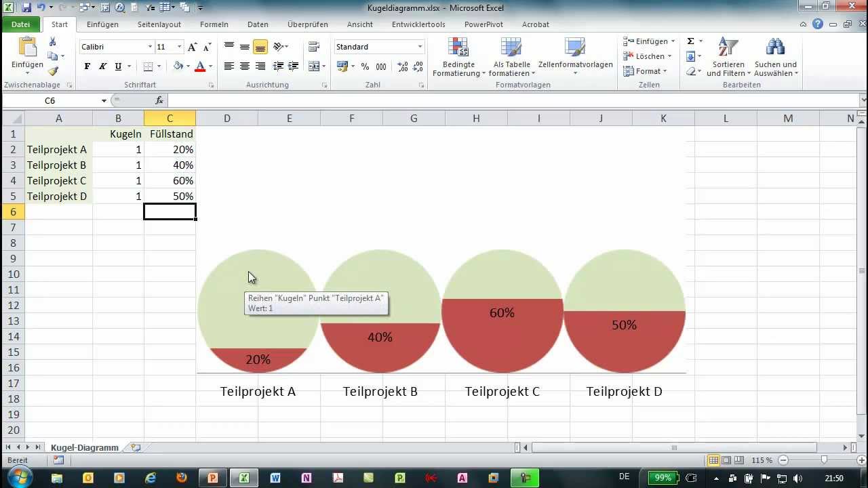Viewport: 868px width, 488px height.
Task: Increase font size with large A icon
Action: (193, 47)
